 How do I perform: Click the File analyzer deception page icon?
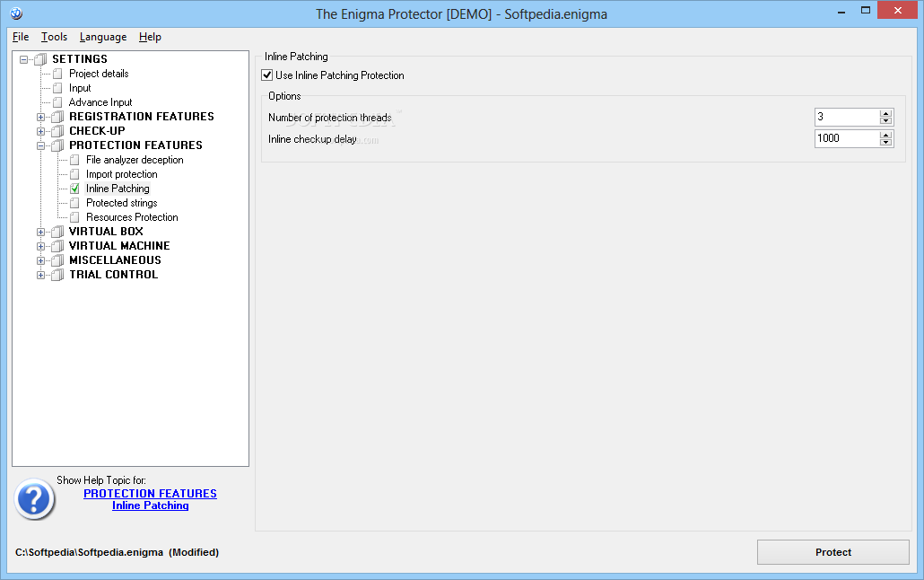[74, 160]
